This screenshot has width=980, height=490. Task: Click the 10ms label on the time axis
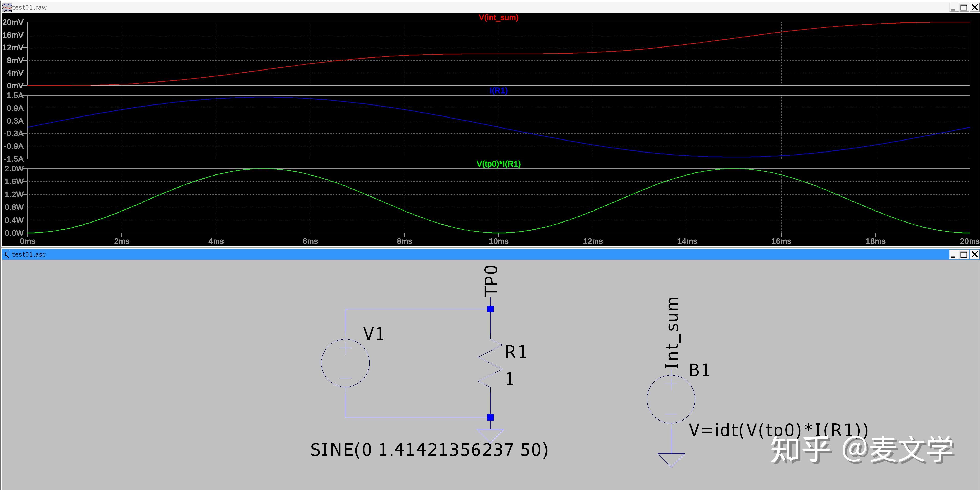[x=498, y=241]
